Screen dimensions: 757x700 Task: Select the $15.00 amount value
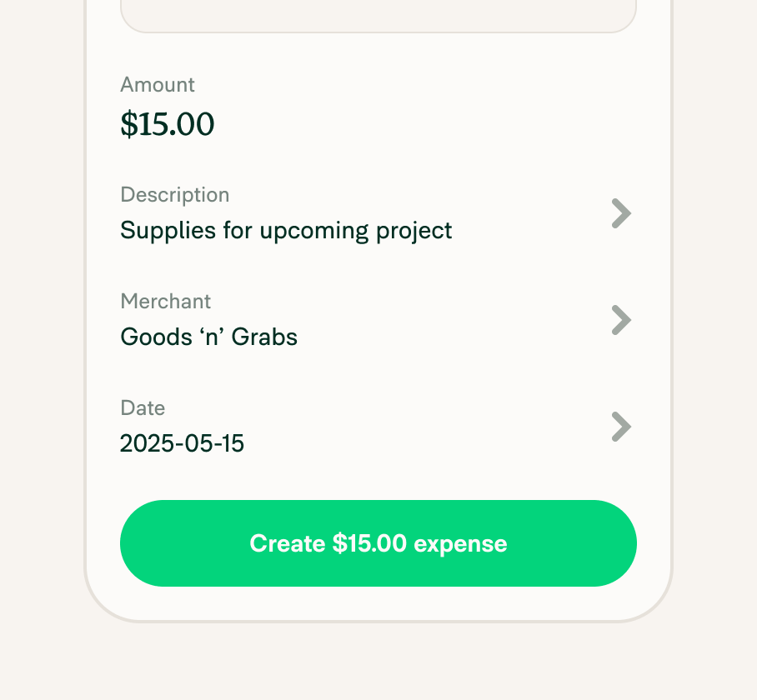coord(167,124)
